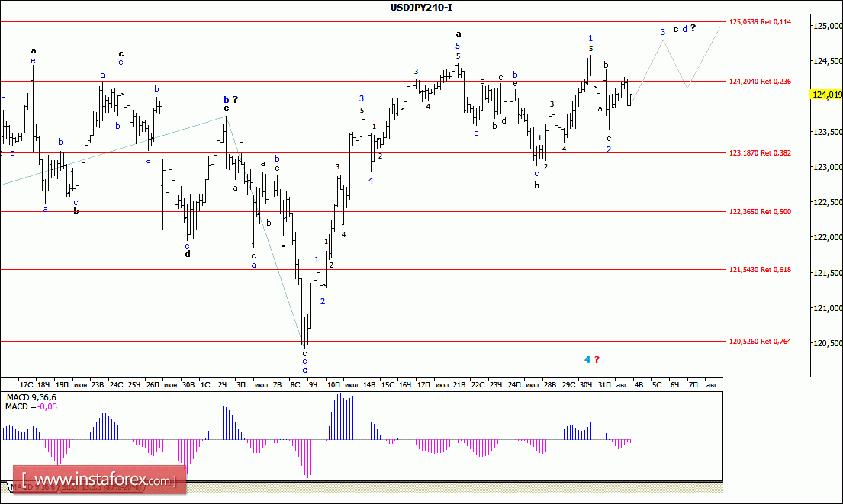Image resolution: width=843 pixels, height=504 pixels.
Task: Click the 19П date on time axis
Action: [x=62, y=385]
